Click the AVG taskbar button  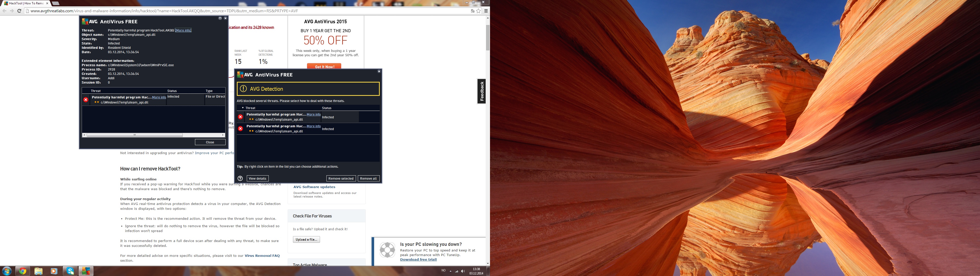click(x=85, y=271)
